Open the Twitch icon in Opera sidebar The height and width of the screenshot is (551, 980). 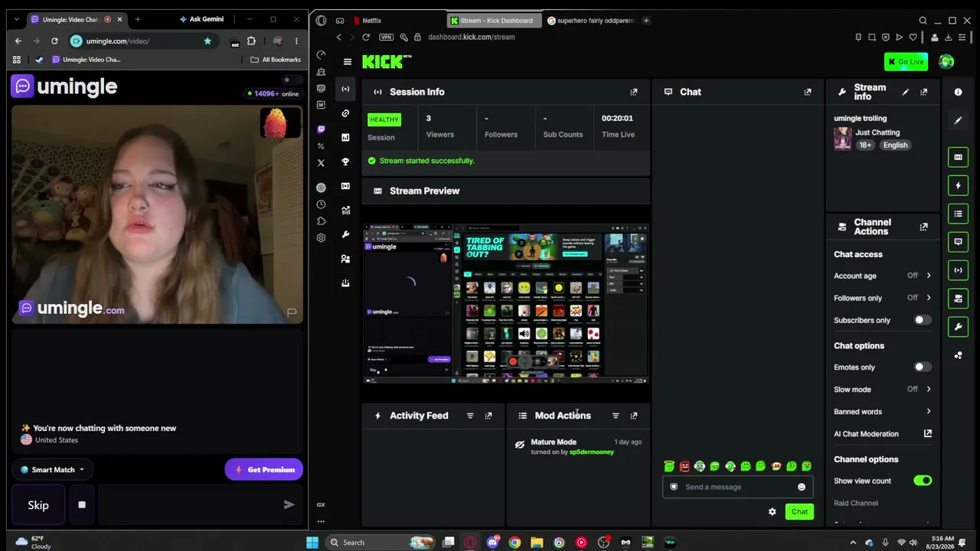pos(321,129)
